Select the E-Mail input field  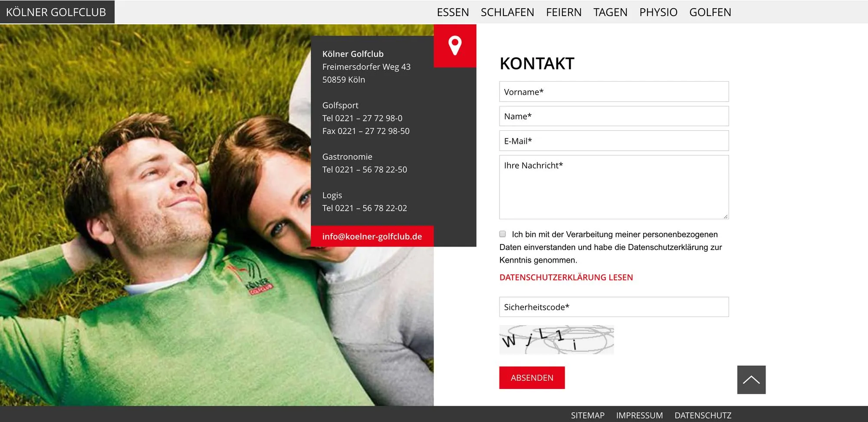614,141
